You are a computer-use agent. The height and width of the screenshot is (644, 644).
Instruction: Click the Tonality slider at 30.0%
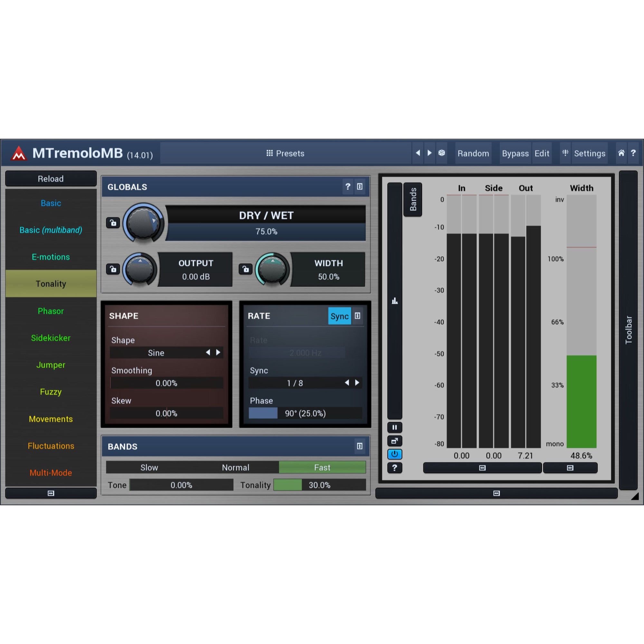tap(319, 485)
